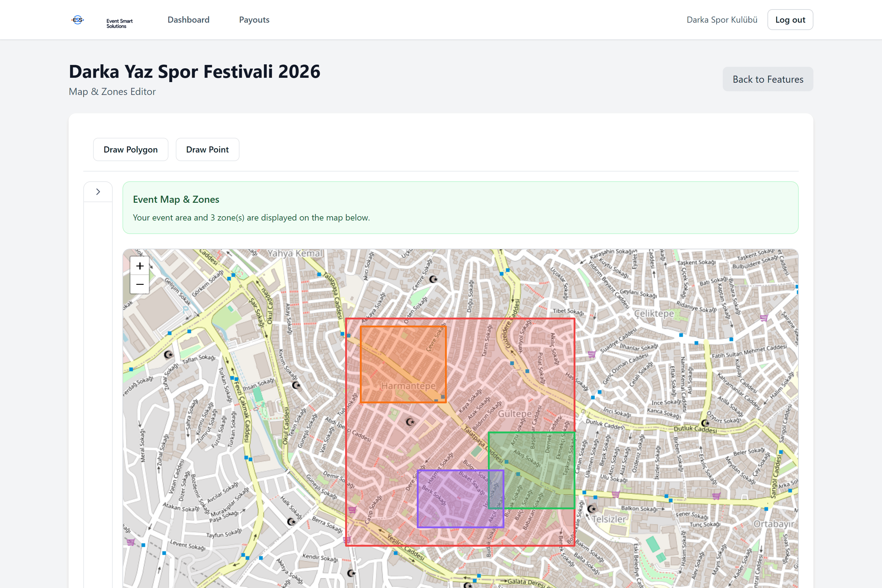Click the Darka Spor Kulübü account name

click(x=722, y=20)
